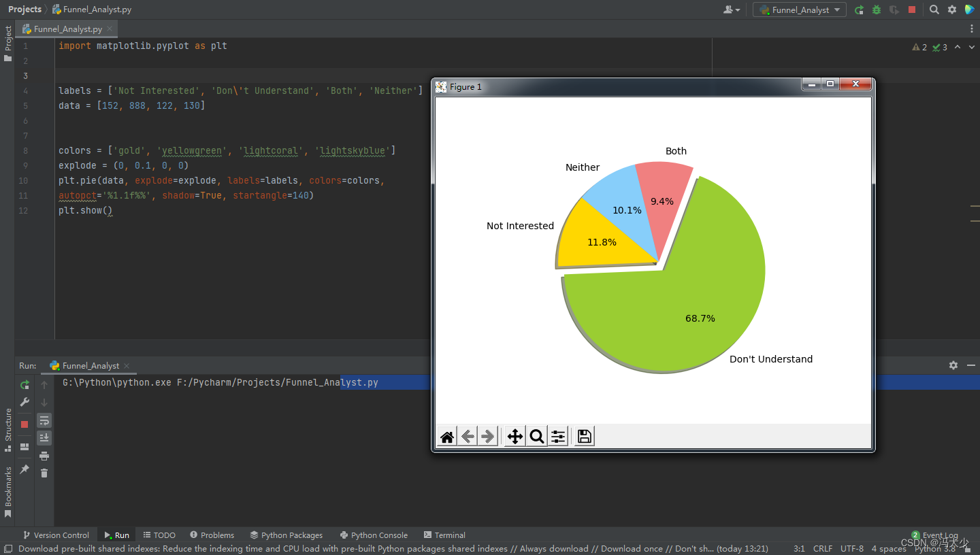Viewport: 980px width, 555px height.
Task: Jump to the next highlighted error arrow
Action: pyautogui.click(x=971, y=47)
